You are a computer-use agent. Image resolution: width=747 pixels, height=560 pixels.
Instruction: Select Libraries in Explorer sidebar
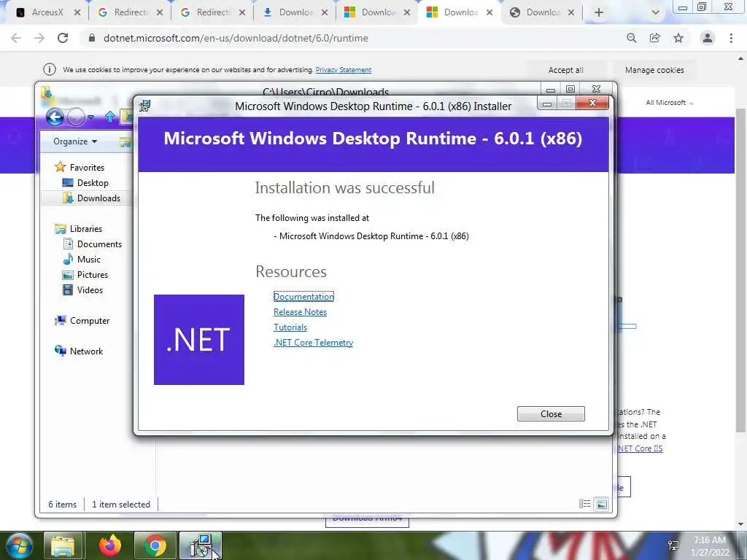79,228
